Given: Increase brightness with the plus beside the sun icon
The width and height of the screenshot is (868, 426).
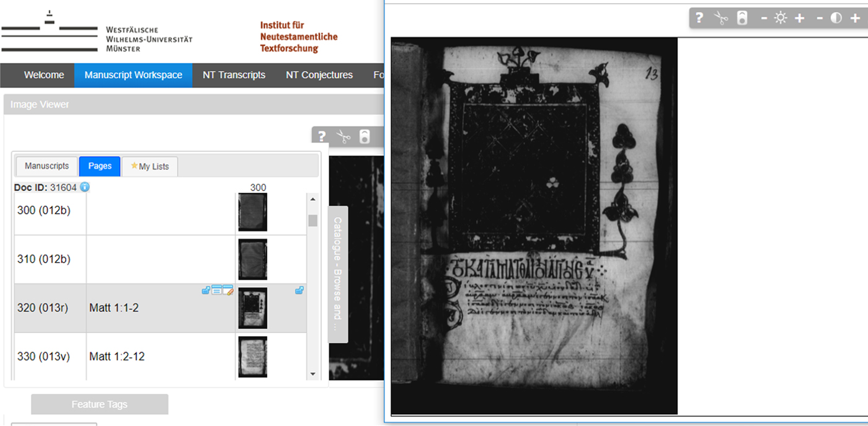Looking at the screenshot, I should click(800, 19).
